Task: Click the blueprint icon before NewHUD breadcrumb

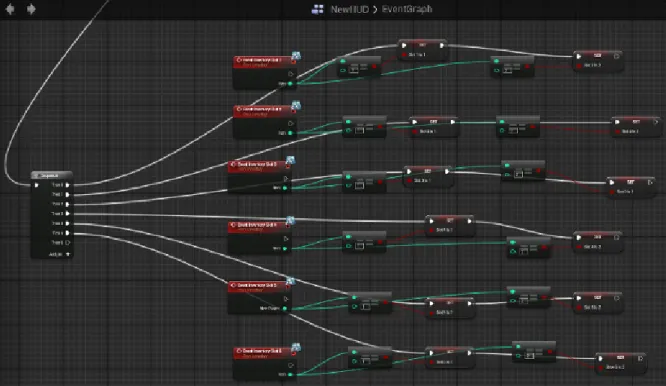Action: (317, 9)
